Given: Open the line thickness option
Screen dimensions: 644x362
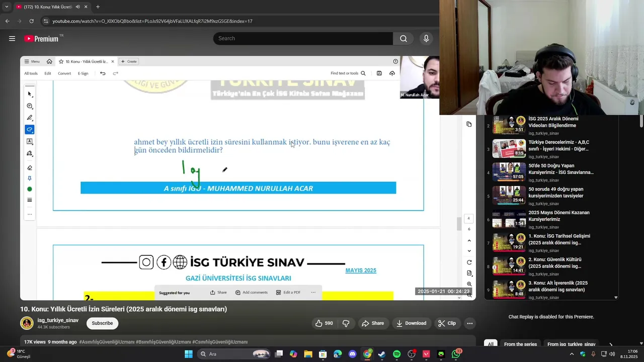Looking at the screenshot, I should (x=30, y=200).
